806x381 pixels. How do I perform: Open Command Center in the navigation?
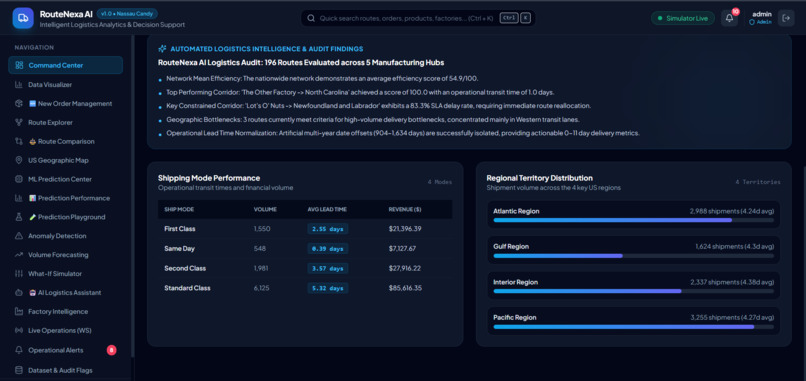pos(65,65)
